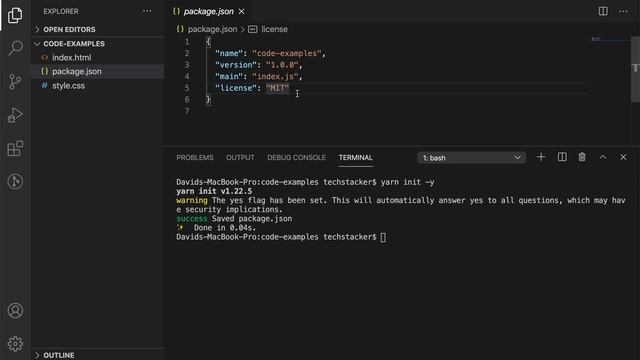Screen dimensions: 640x360
Task: Switch to the OUTPUT tab
Action: click(x=240, y=158)
